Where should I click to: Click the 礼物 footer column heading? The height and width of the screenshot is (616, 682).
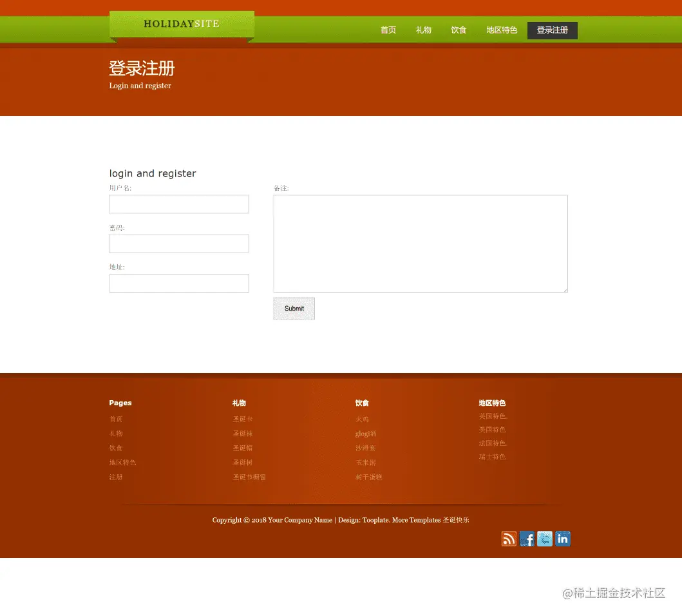click(x=239, y=403)
